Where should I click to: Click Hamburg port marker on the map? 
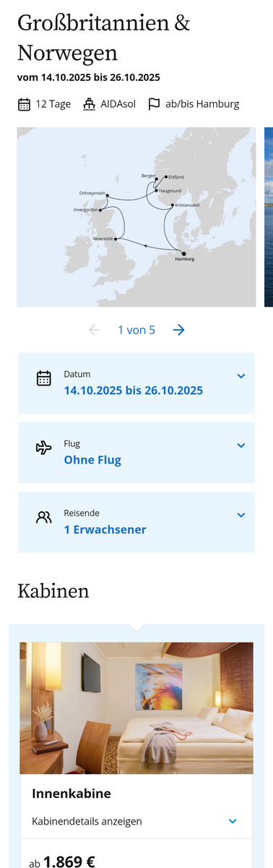tap(183, 253)
